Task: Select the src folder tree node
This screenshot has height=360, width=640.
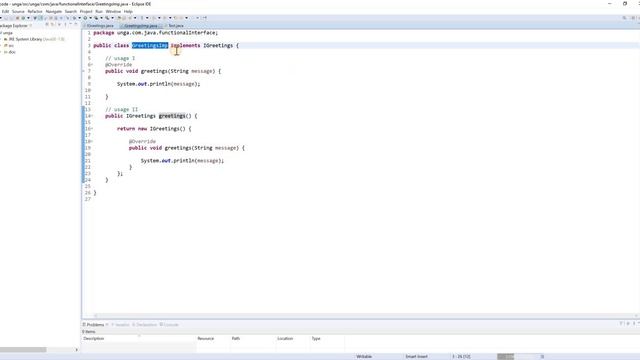Action: pyautogui.click(x=9, y=46)
